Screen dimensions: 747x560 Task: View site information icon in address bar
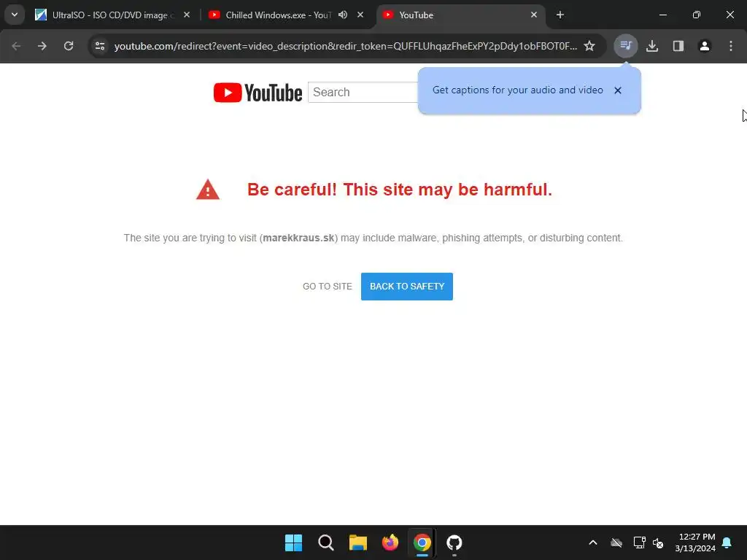point(100,46)
